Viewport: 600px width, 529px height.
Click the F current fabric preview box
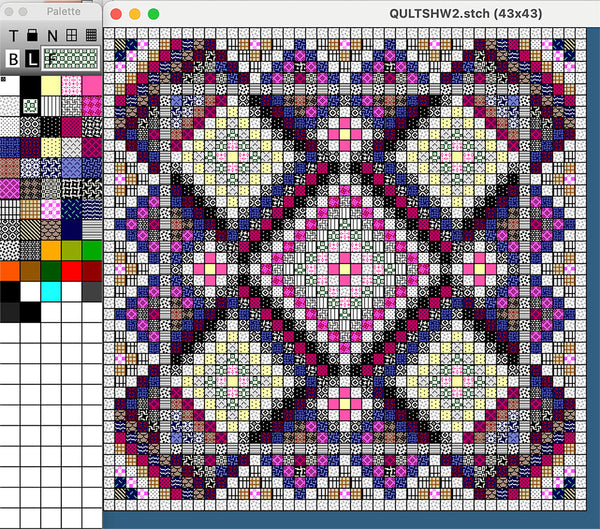click(x=71, y=59)
